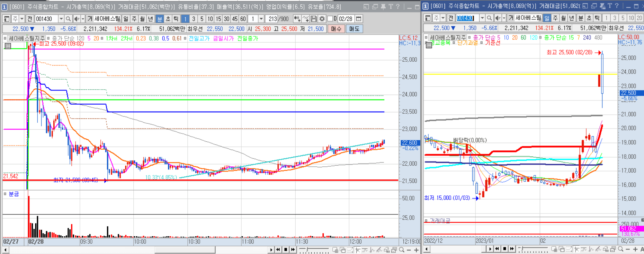The width and height of the screenshot is (644, 254).
Task: Select 초 second period tab in right window
Action: pyautogui.click(x=589, y=18)
